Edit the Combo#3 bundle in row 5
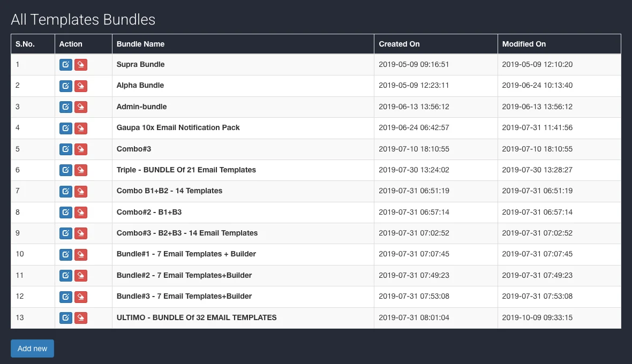Image resolution: width=632 pixels, height=364 pixels. (66, 149)
